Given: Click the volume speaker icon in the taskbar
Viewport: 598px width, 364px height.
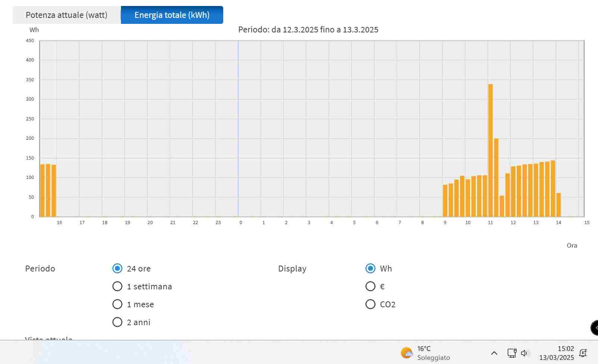Looking at the screenshot, I should pyautogui.click(x=524, y=353).
